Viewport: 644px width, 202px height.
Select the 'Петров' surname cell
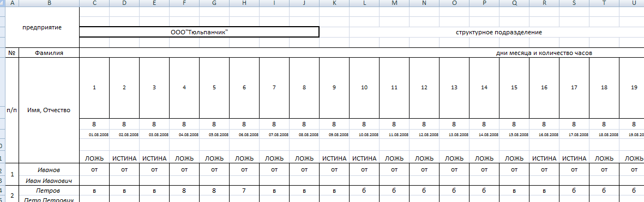tap(49, 191)
